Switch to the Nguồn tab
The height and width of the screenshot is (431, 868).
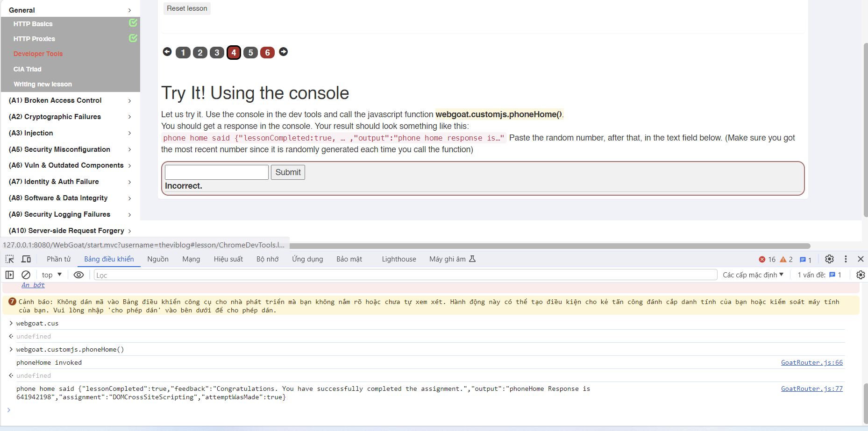(x=158, y=259)
